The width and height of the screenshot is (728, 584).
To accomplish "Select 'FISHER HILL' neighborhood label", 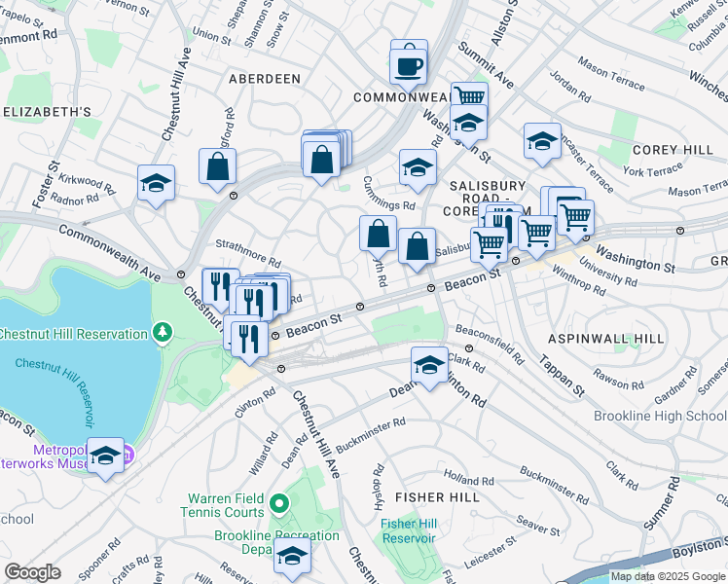I will point(437,497).
